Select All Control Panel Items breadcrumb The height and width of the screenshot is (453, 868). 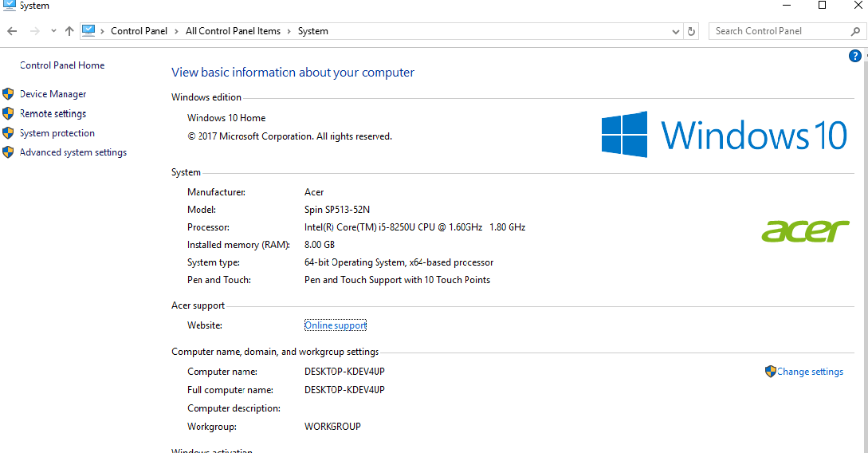pyautogui.click(x=233, y=31)
